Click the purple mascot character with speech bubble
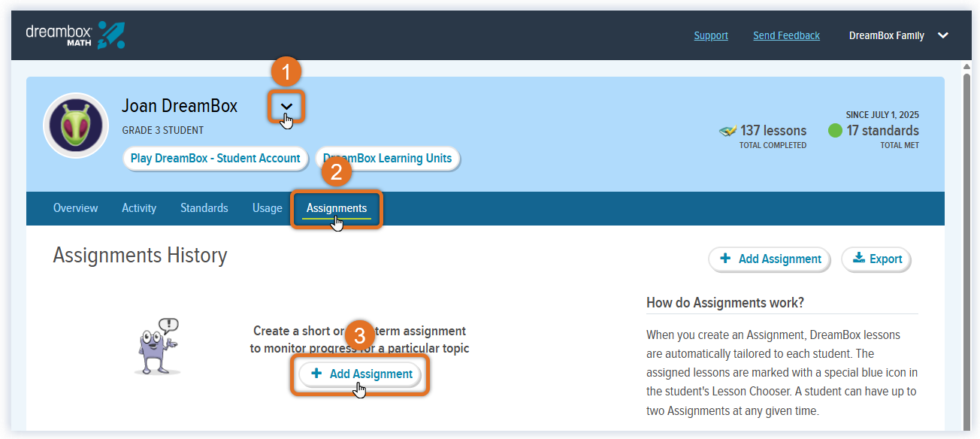This screenshot has width=980, height=439. (x=159, y=347)
